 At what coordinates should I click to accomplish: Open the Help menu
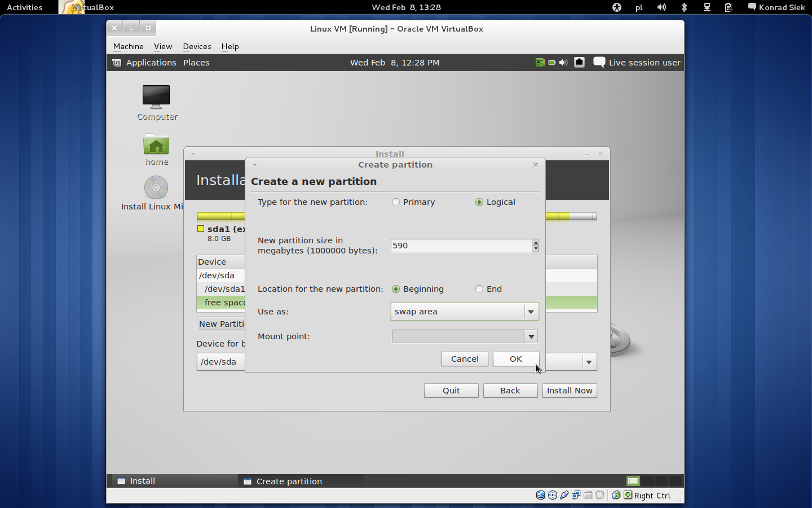pos(230,46)
